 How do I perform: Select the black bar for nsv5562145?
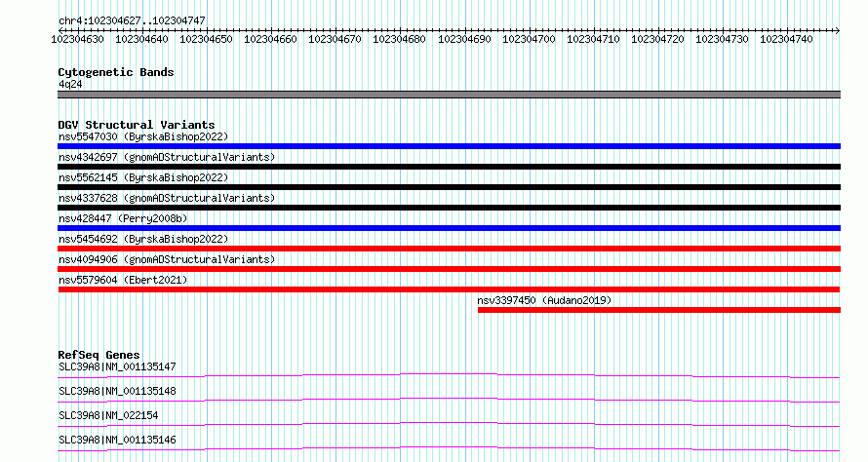(x=449, y=187)
